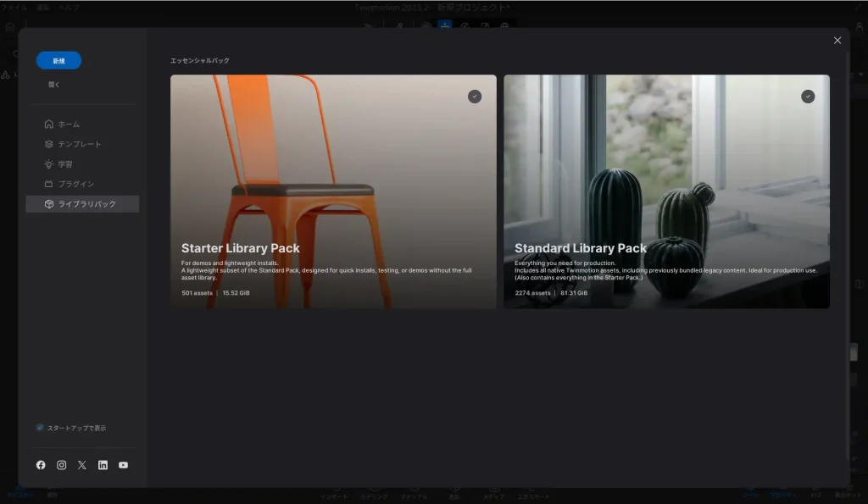Open the Facebook link icon
The height and width of the screenshot is (504, 868).
pos(41,465)
